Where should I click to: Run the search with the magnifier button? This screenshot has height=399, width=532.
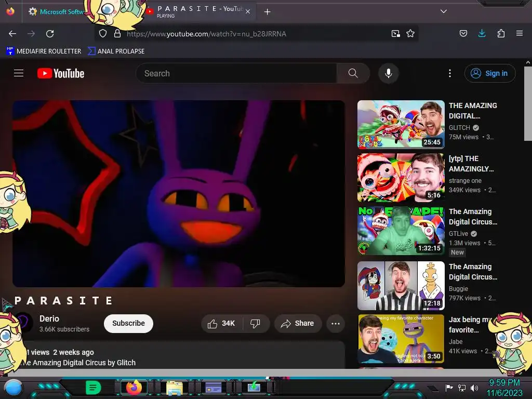353,73
